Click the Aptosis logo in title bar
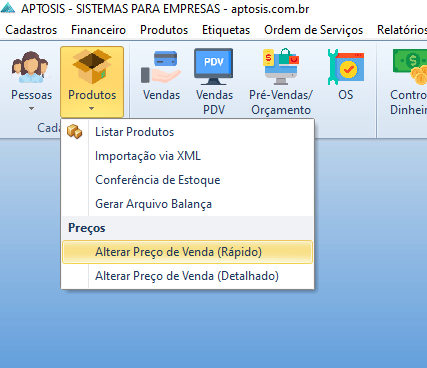The width and height of the screenshot is (427, 368). (8, 8)
